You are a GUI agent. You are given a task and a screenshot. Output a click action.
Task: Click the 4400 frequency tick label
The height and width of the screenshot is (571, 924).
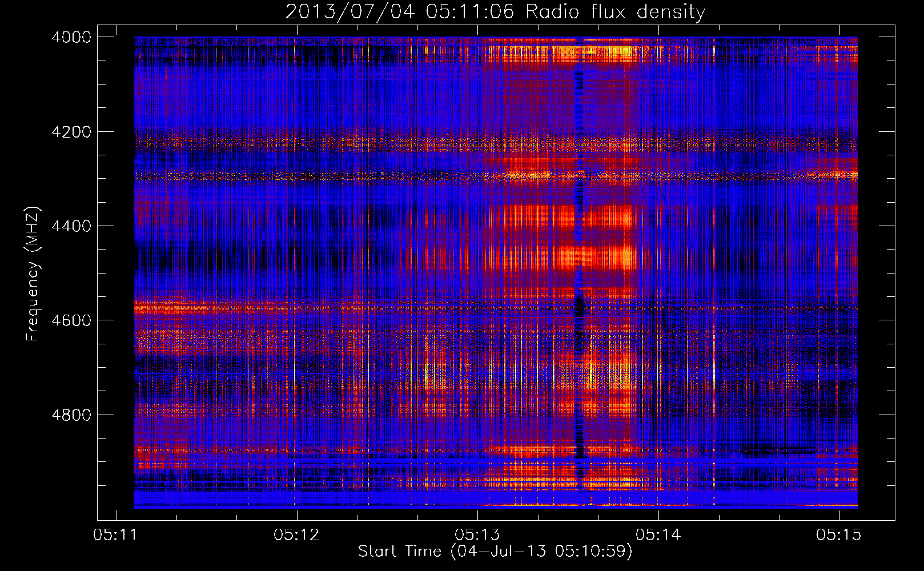click(71, 226)
